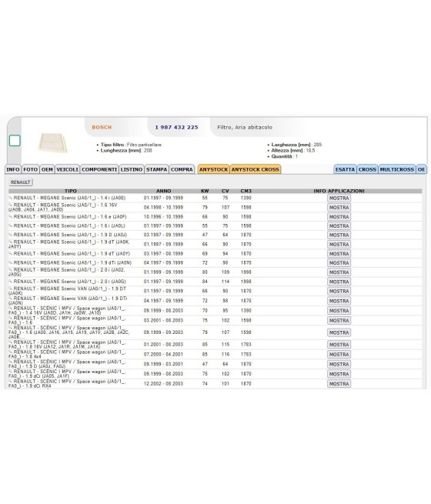Click MOSTRA for Scénic I 1.6 75 KW
Viewport: 431px width, 504px height.
[339, 321]
